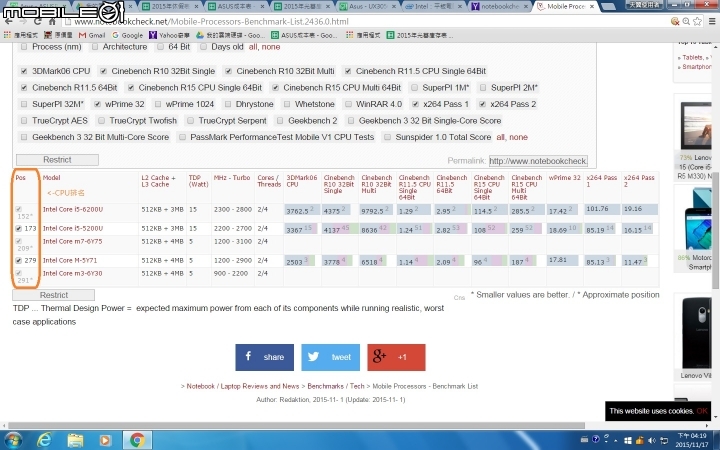Sort table by the 3DMark06 CPU header
The image size is (720, 450).
coord(302,181)
